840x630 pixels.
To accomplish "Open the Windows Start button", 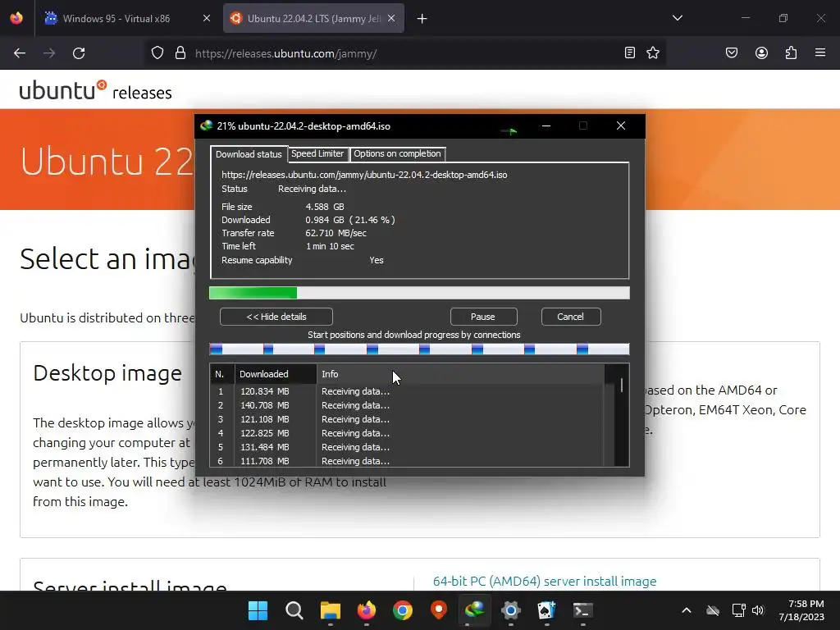I will (258, 610).
